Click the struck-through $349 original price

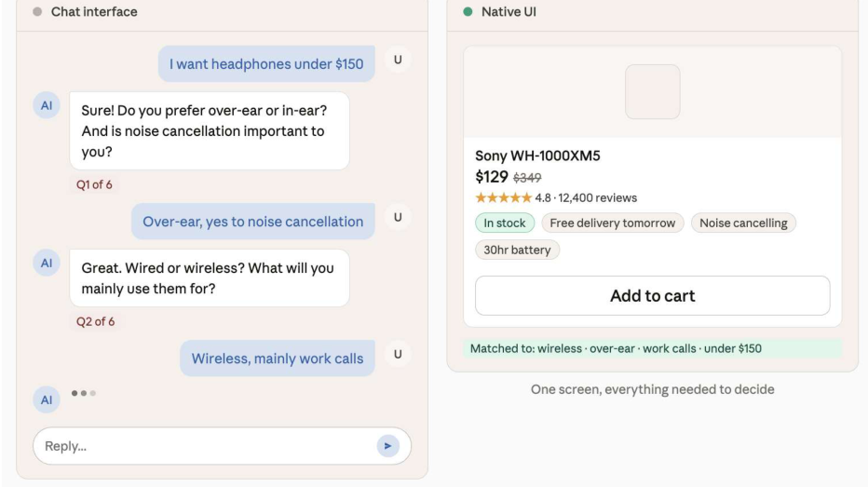tap(527, 178)
